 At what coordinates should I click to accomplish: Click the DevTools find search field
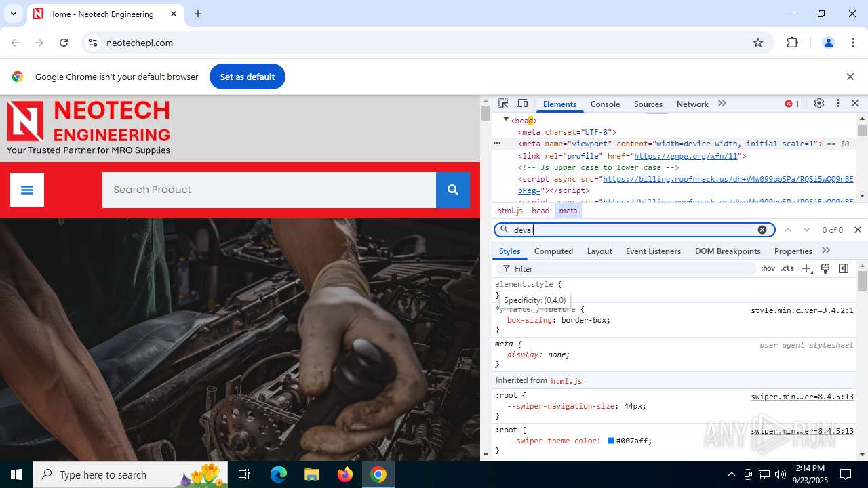pyautogui.click(x=633, y=230)
